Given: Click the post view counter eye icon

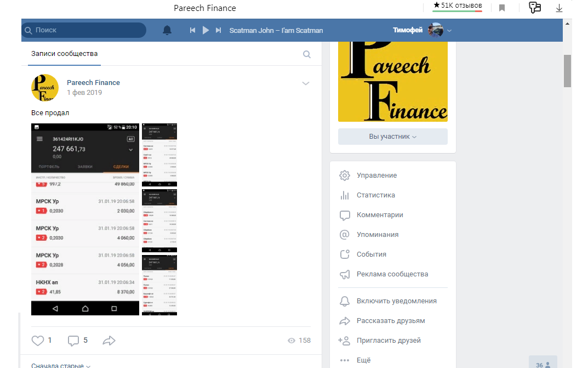Looking at the screenshot, I should click(x=292, y=341).
